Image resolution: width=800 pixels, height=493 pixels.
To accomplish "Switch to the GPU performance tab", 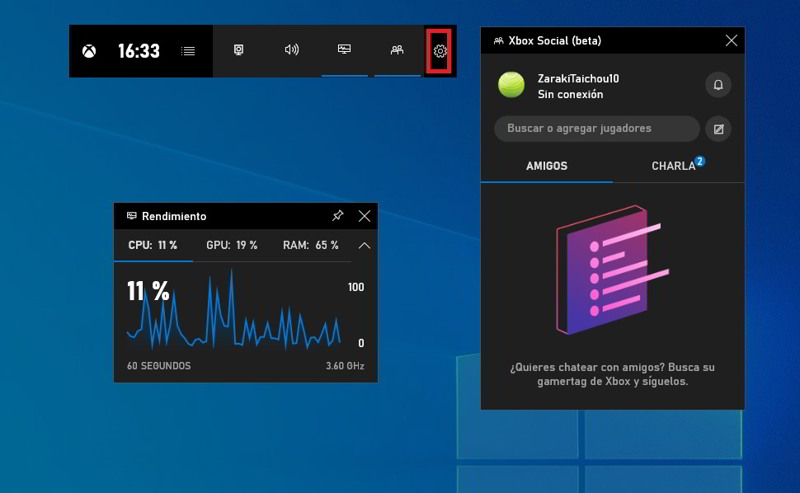I will coord(231,245).
